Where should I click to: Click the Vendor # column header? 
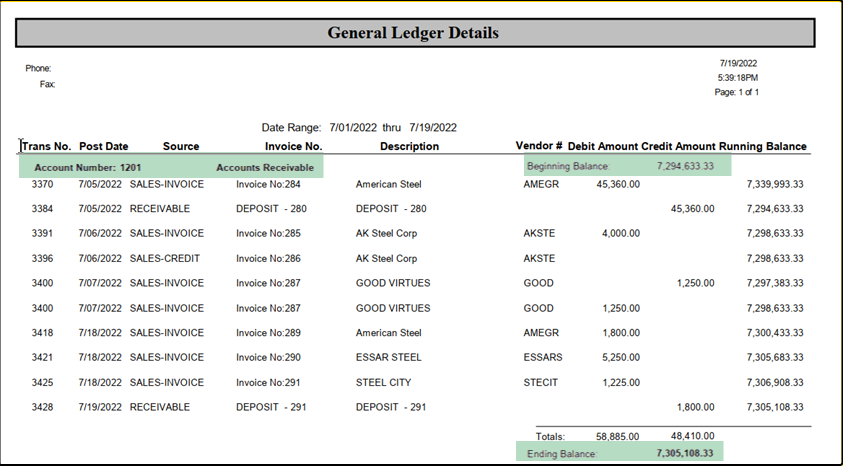539,146
